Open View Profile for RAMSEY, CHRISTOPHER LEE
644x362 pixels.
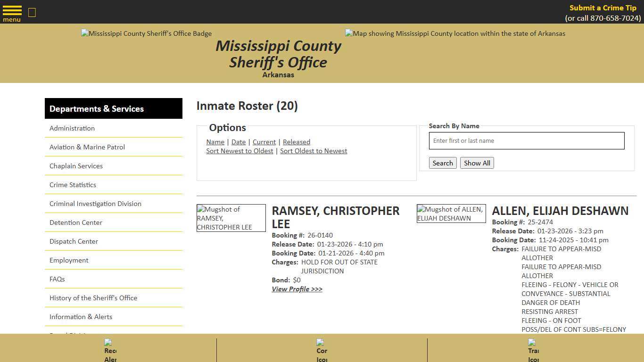tap(297, 289)
